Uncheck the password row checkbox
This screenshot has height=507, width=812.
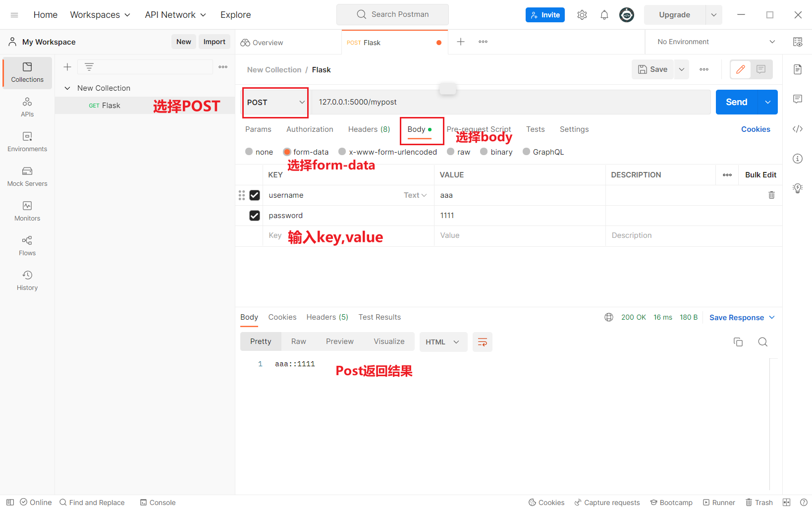coord(255,216)
